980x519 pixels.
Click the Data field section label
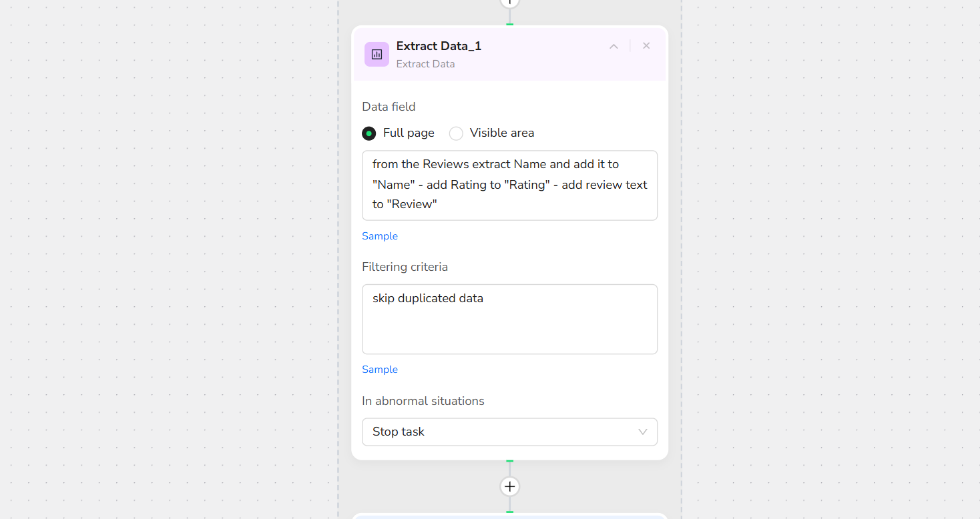click(389, 107)
